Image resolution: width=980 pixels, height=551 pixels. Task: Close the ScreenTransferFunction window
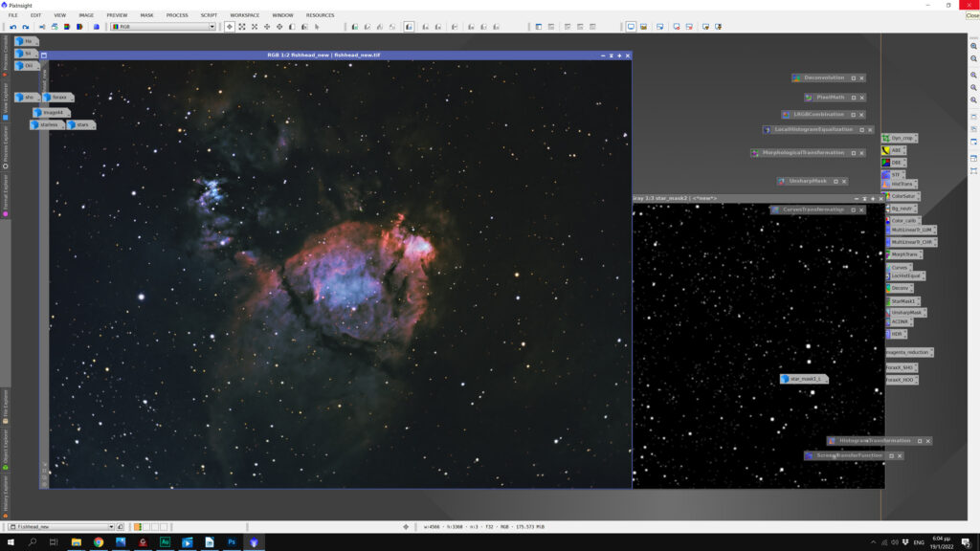[900, 455]
